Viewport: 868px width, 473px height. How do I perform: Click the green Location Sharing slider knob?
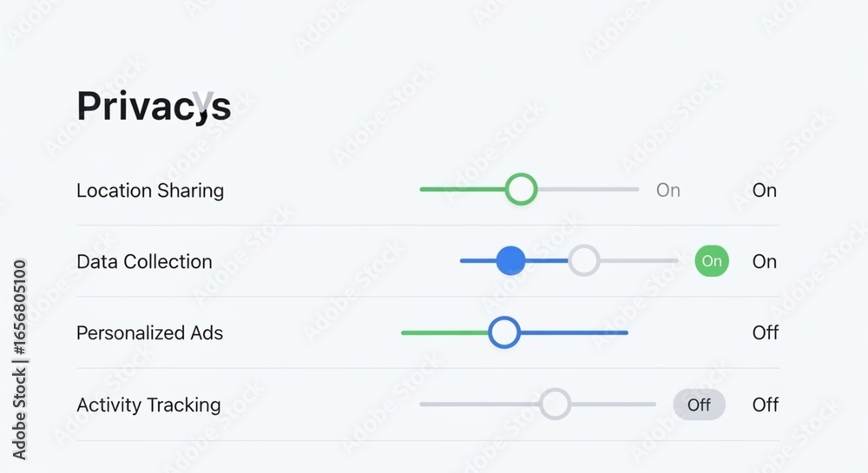coord(521,189)
